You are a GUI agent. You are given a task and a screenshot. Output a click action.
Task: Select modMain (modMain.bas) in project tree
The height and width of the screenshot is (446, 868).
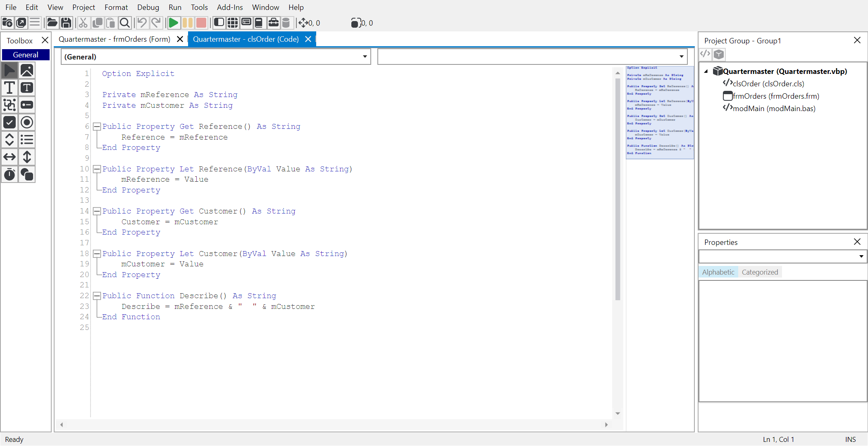pos(769,108)
